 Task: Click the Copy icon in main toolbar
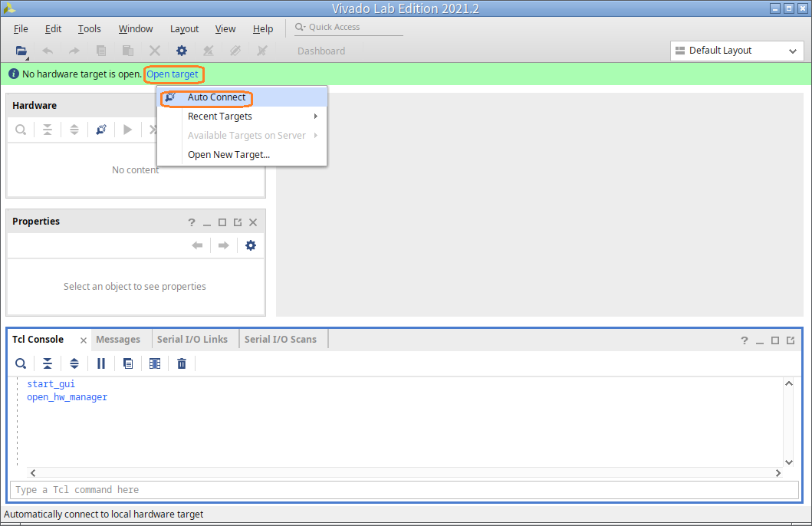(101, 51)
